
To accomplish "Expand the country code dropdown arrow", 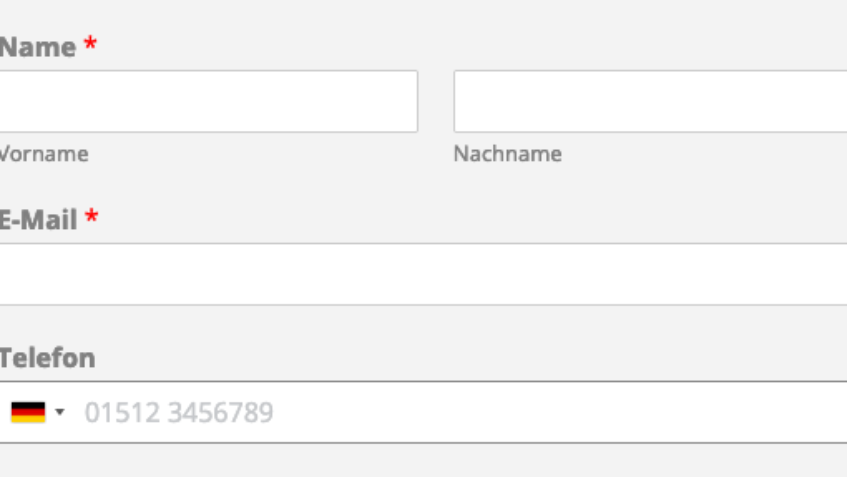I will (60, 412).
